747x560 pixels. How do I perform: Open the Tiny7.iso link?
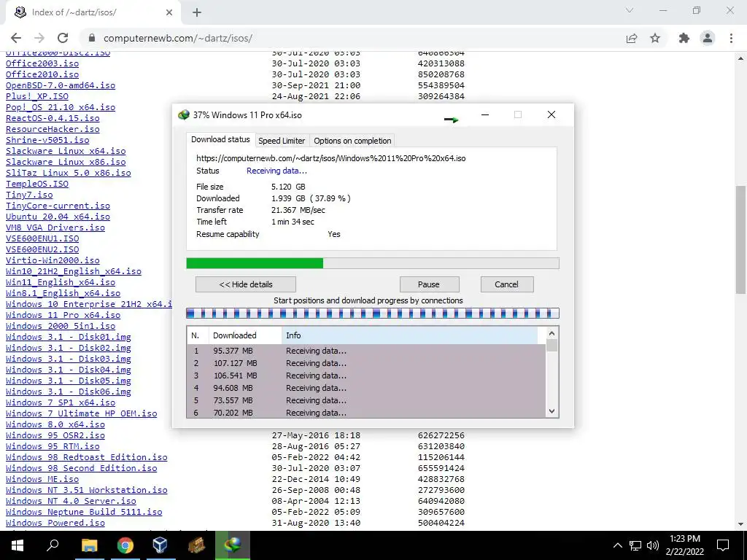click(x=29, y=195)
